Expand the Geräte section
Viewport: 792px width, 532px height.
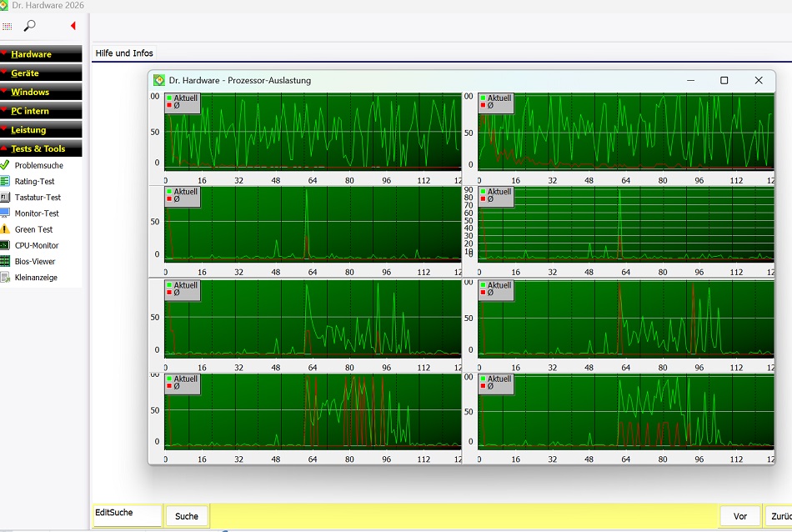41,73
